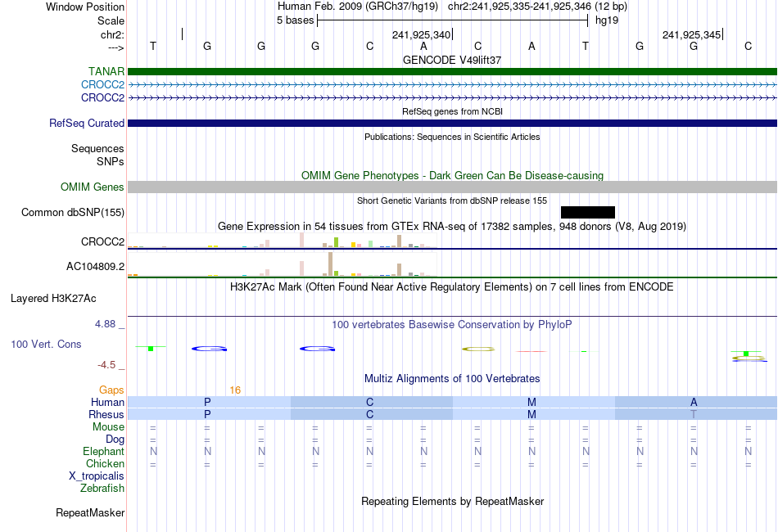The height and width of the screenshot is (532, 778).
Task: Click the H3K27Ac Mark track title
Action: coord(452,287)
